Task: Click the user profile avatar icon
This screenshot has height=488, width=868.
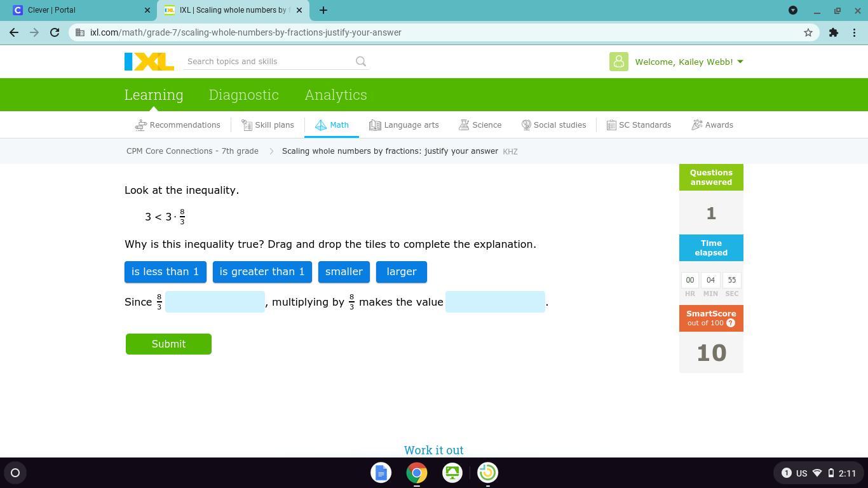Action: (x=618, y=62)
